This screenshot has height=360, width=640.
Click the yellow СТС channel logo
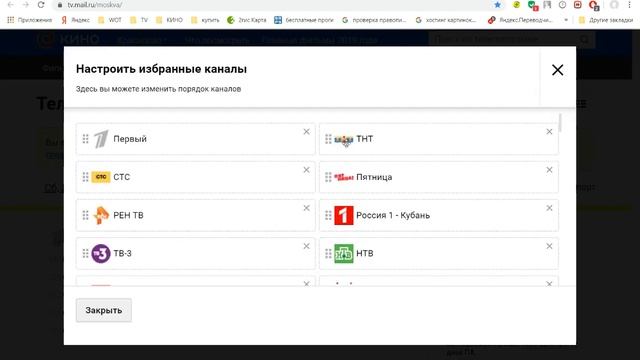(x=101, y=177)
